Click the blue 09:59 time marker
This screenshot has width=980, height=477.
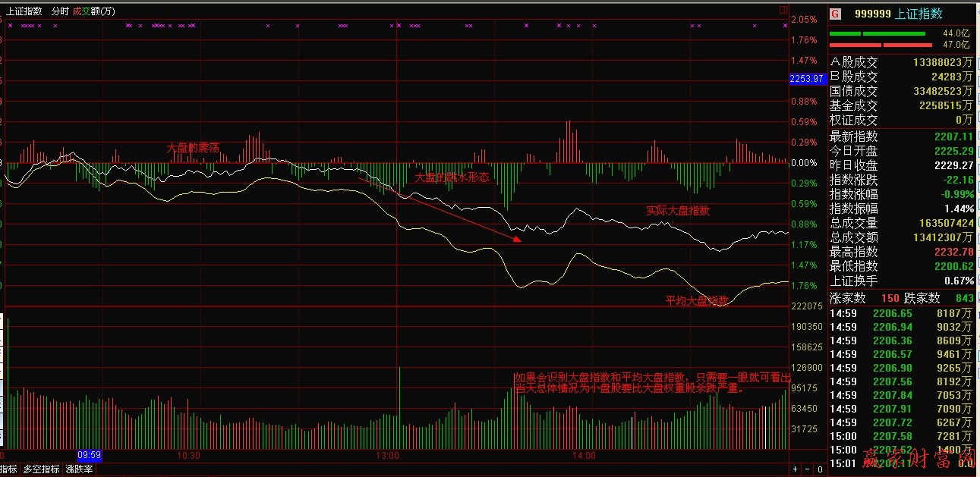[x=90, y=455]
